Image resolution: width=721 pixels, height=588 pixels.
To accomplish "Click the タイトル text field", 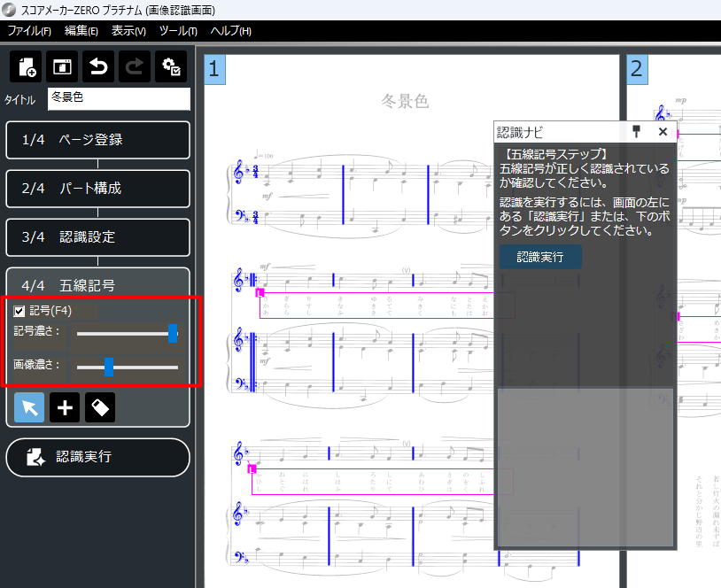I will [119, 98].
